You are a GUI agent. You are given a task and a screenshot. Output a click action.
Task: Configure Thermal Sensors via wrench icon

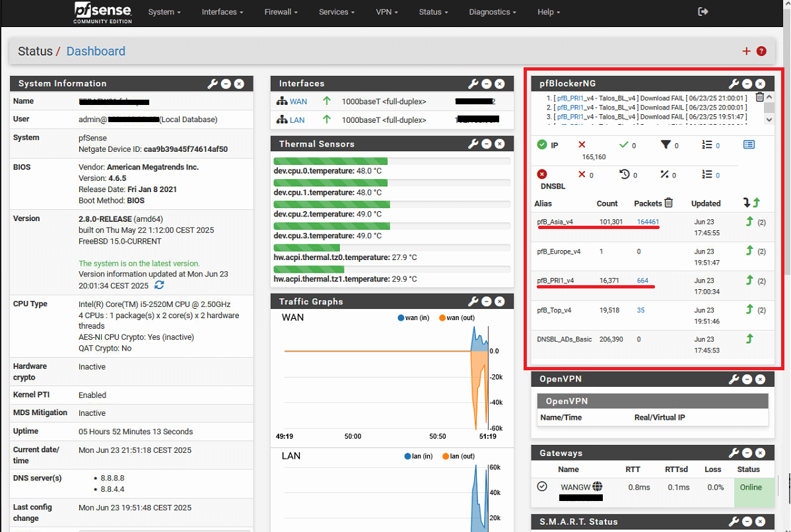(x=473, y=144)
